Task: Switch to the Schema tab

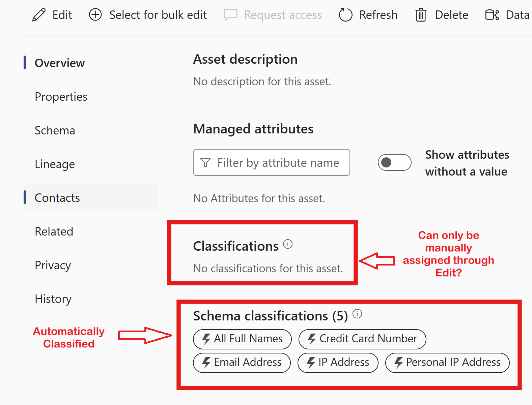Action: [x=55, y=130]
